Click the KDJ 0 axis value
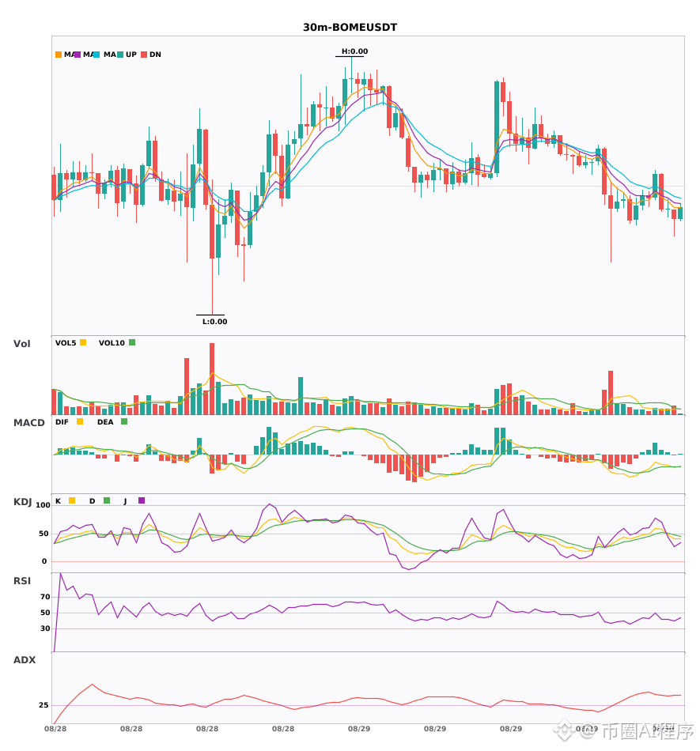Image resolution: width=700 pixels, height=751 pixels. click(x=44, y=560)
